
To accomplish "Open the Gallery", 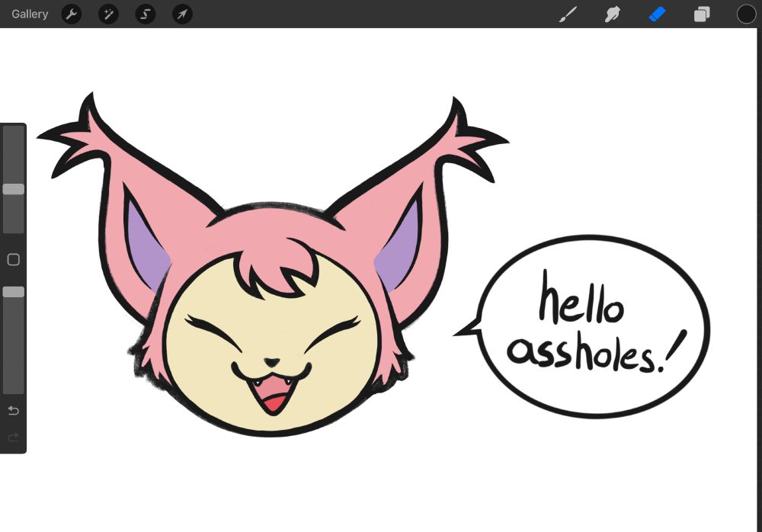I will point(30,14).
